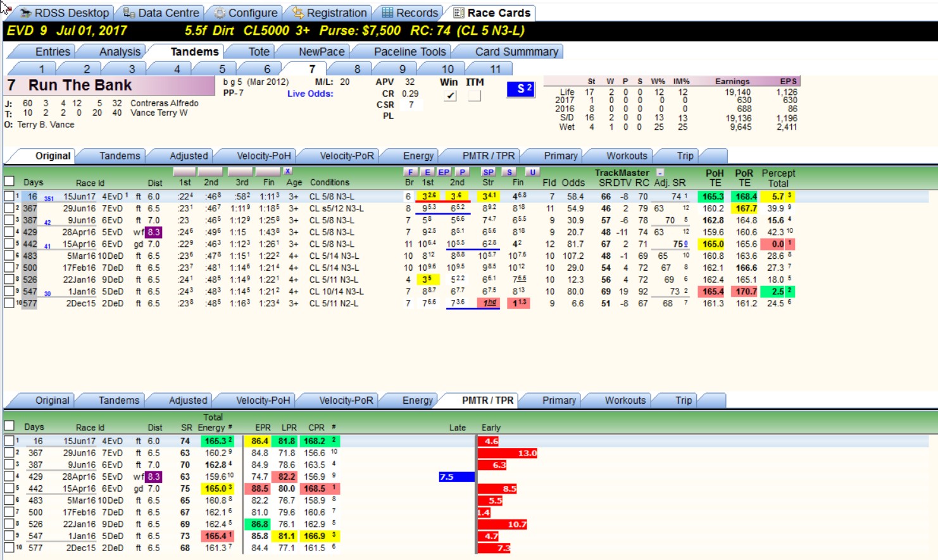Click the small F column button
938x560 pixels.
(410, 172)
